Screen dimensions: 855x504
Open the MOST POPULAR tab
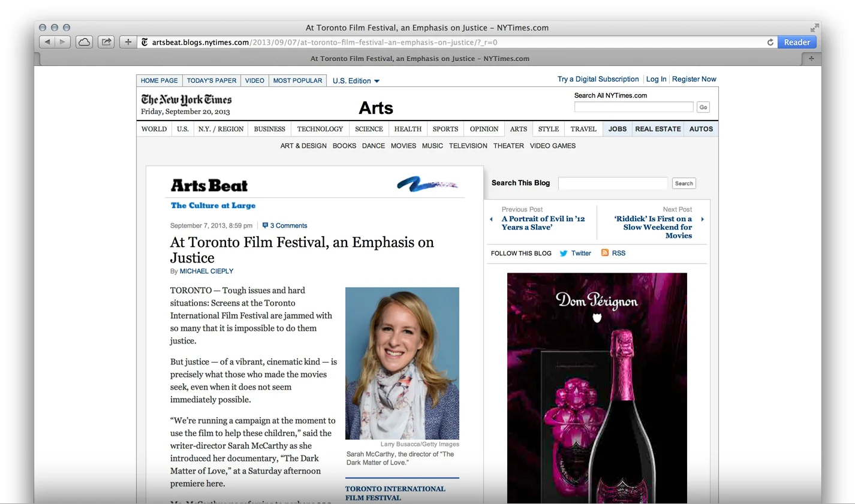pyautogui.click(x=297, y=80)
